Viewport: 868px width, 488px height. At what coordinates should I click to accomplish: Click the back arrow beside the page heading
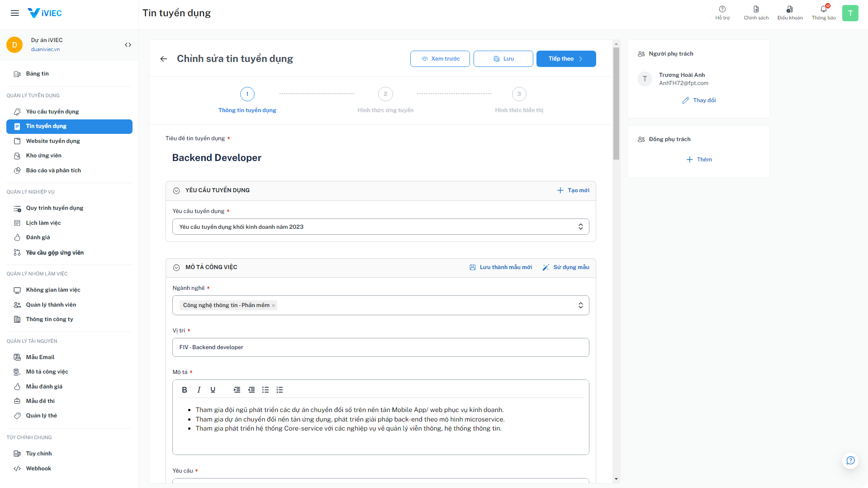(164, 59)
